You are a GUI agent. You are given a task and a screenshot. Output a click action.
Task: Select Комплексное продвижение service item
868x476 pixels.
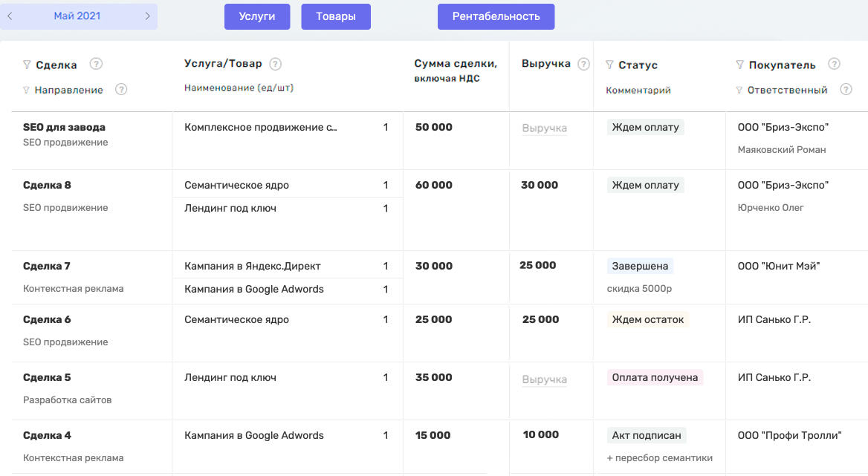(261, 127)
